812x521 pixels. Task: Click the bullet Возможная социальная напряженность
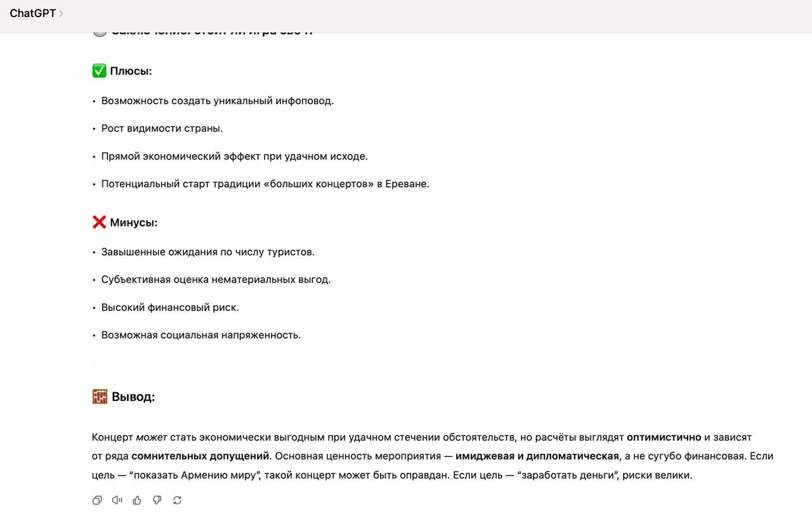(x=201, y=335)
